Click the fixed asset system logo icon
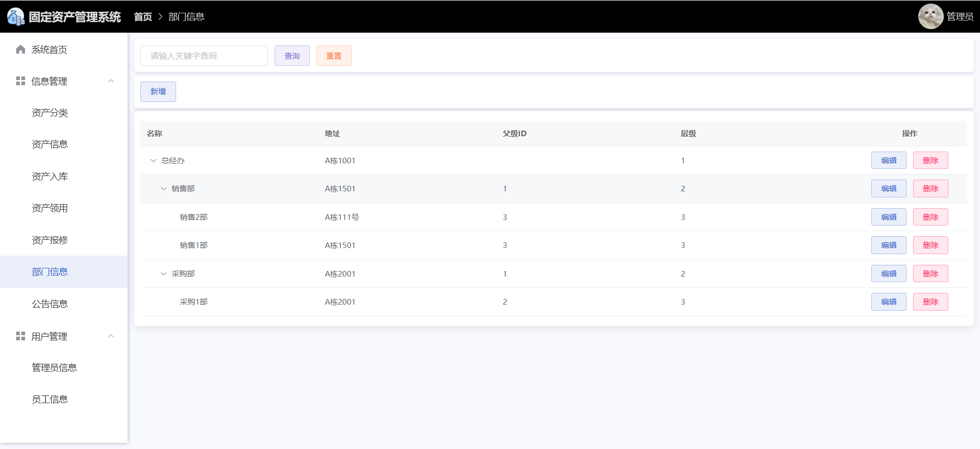The image size is (980, 449). click(x=16, y=17)
